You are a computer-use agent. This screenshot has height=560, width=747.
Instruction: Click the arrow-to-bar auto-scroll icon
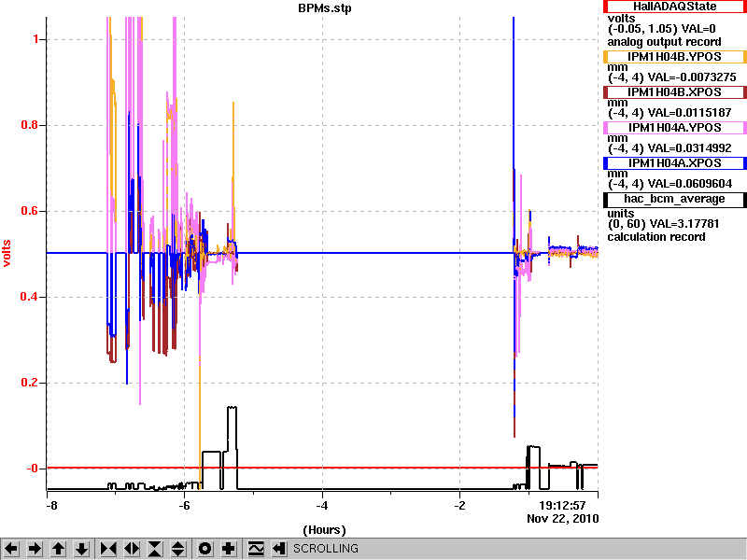point(279,549)
